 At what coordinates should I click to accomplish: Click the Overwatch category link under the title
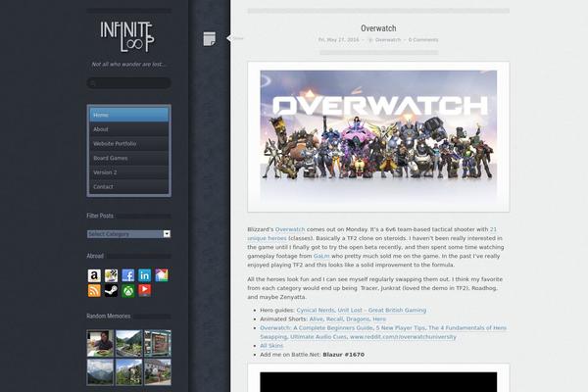[x=388, y=40]
